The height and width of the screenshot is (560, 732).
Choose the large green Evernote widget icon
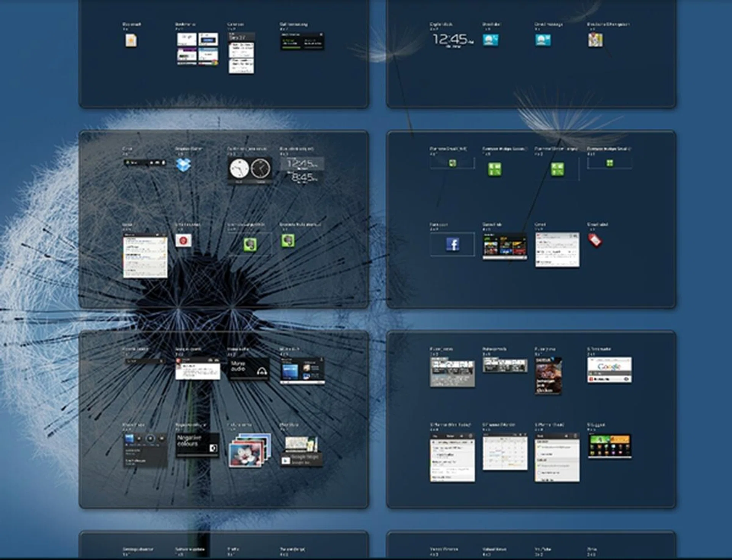point(250,244)
